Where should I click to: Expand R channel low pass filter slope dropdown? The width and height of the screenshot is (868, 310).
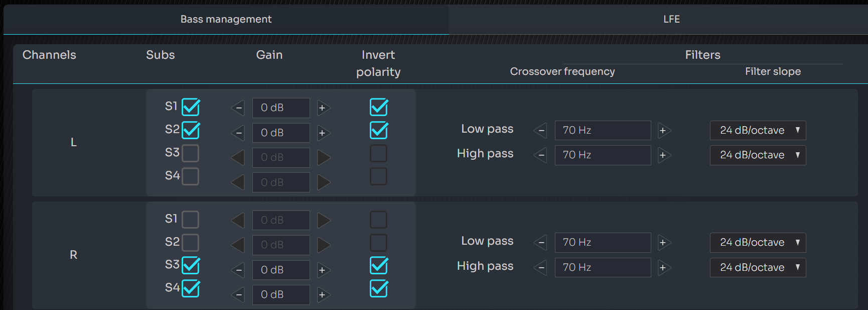[x=758, y=243]
